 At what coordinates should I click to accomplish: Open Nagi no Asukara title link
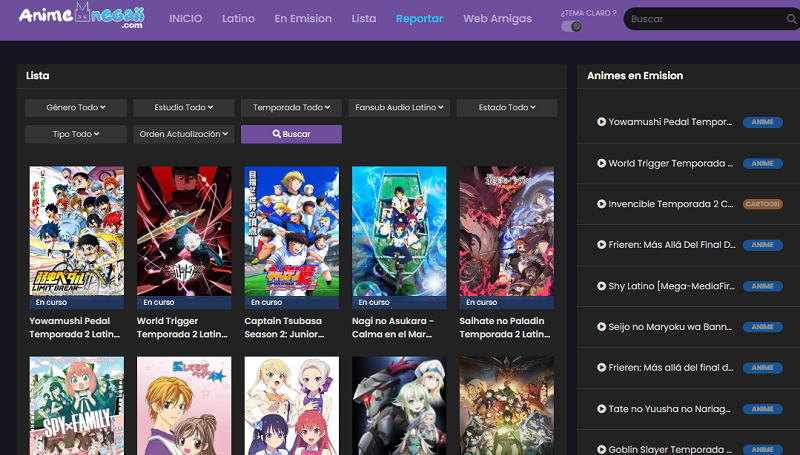[x=393, y=327]
